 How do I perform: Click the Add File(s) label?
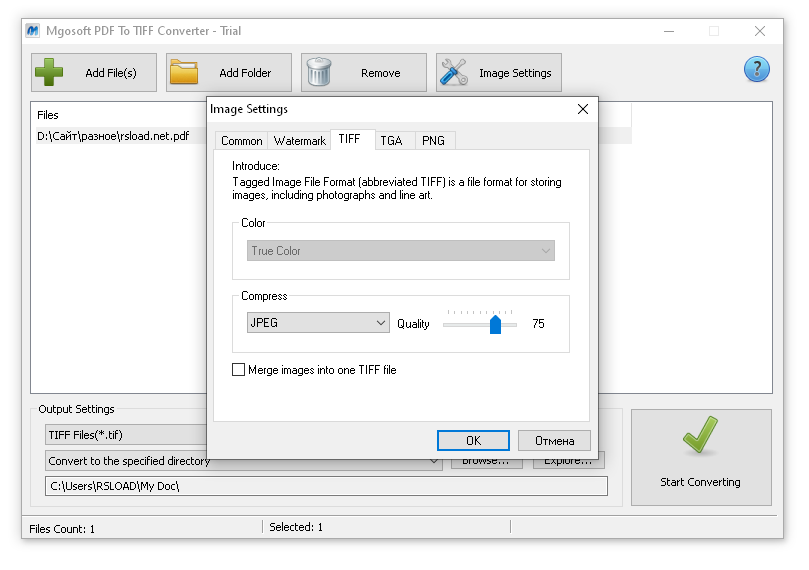pos(111,73)
